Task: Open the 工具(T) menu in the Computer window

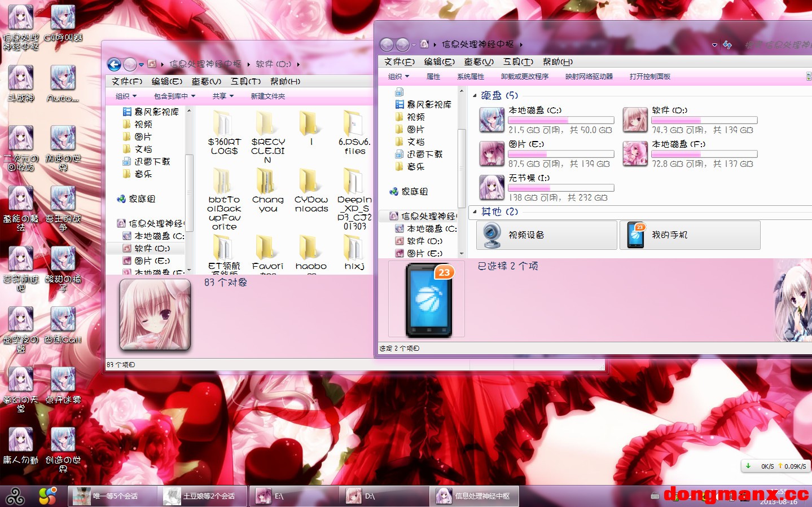Action: tap(517, 62)
